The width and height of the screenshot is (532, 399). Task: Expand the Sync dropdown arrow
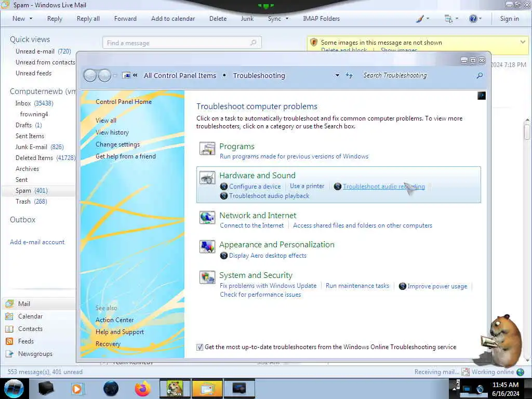(x=287, y=19)
